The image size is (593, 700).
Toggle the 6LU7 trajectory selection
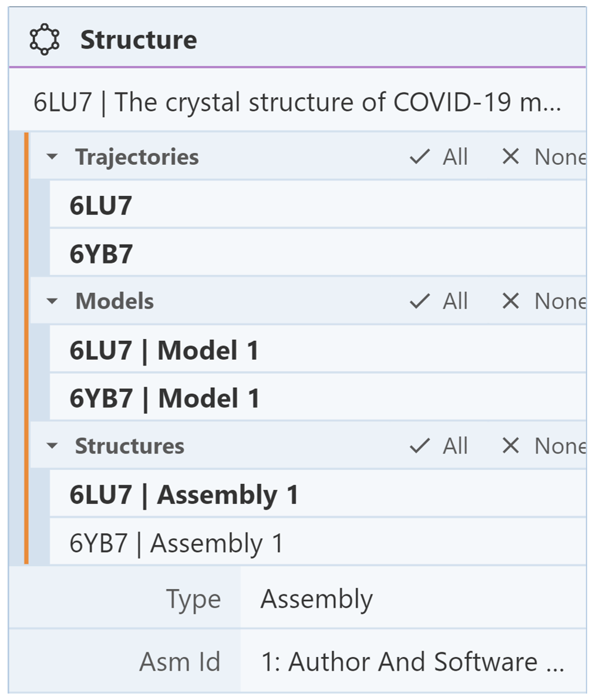click(101, 205)
